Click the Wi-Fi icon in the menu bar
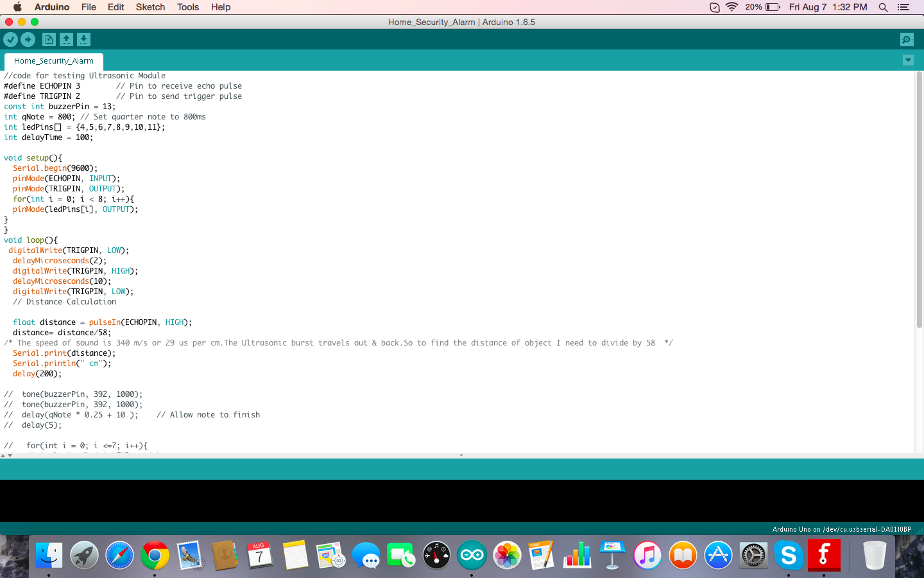The height and width of the screenshot is (578, 924). pyautogui.click(x=732, y=7)
